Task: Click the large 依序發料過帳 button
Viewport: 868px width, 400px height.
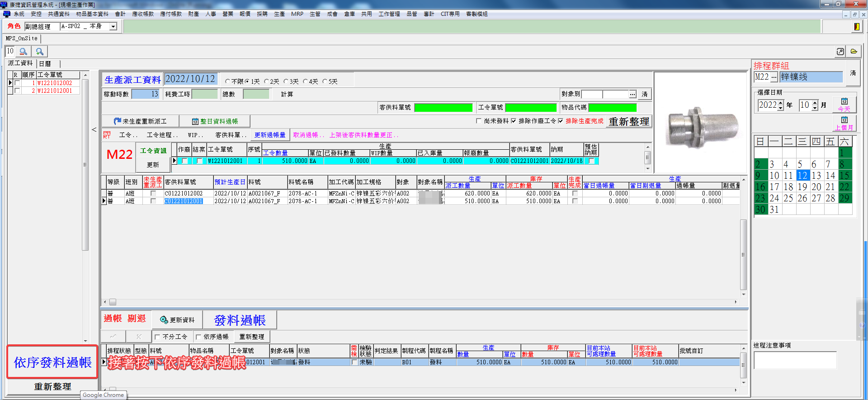Action: coord(52,362)
